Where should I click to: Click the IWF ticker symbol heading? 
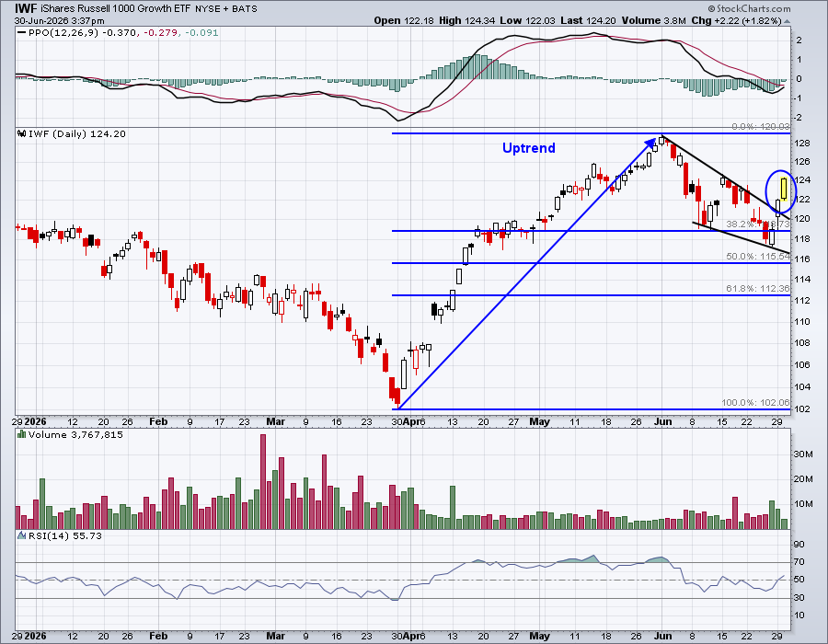coord(26,8)
